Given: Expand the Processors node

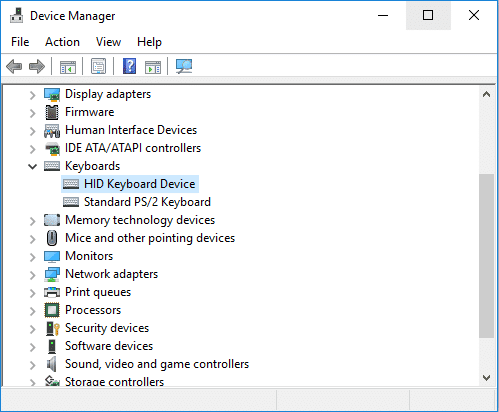Looking at the screenshot, I should (x=32, y=311).
